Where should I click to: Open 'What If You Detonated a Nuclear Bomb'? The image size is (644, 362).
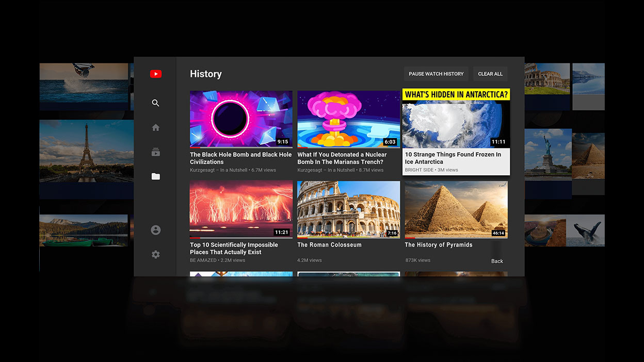click(x=348, y=119)
